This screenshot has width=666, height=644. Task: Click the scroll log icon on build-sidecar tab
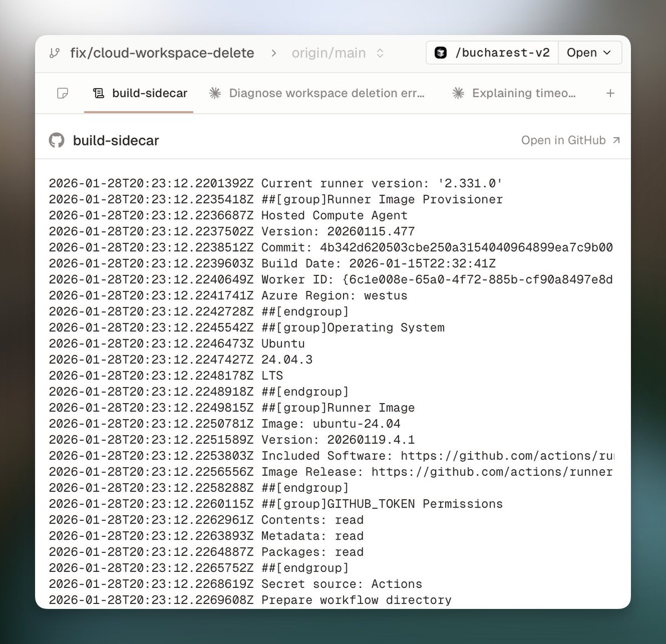coord(98,93)
